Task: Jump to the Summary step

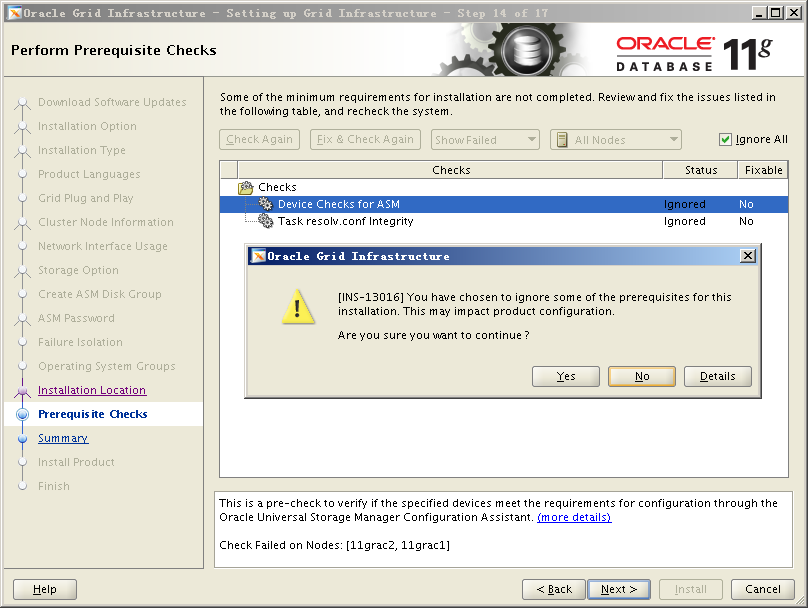Action: tap(63, 438)
